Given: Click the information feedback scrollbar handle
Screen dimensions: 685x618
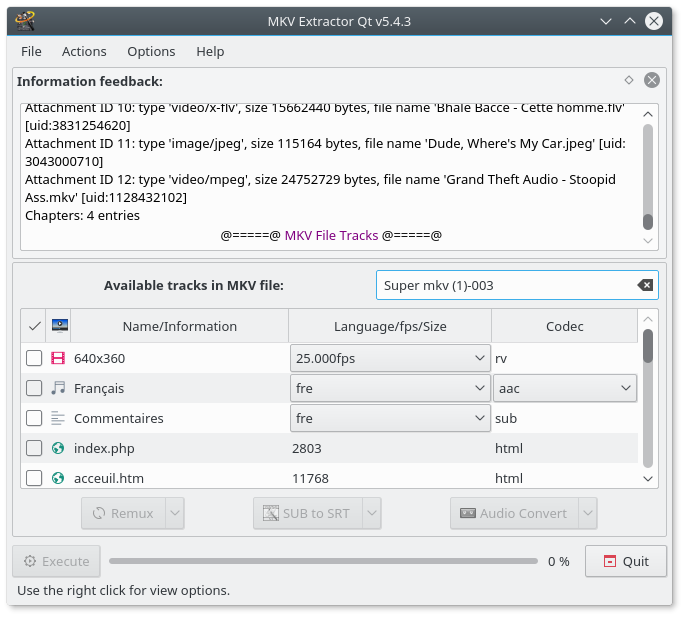Looking at the screenshot, I should [648, 221].
